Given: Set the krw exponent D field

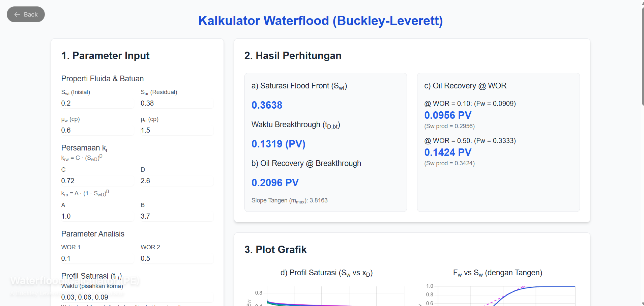Looking at the screenshot, I should click(x=177, y=181).
